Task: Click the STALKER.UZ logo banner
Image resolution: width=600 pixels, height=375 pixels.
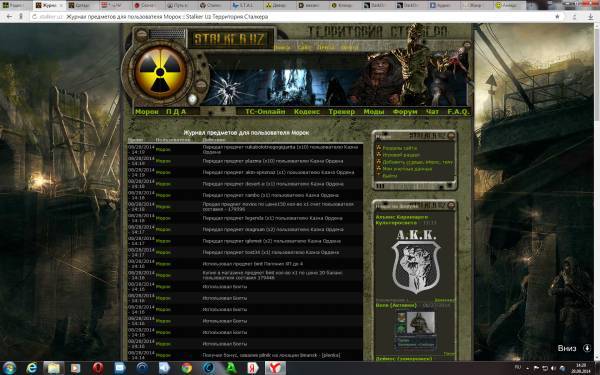Action: 230,39
